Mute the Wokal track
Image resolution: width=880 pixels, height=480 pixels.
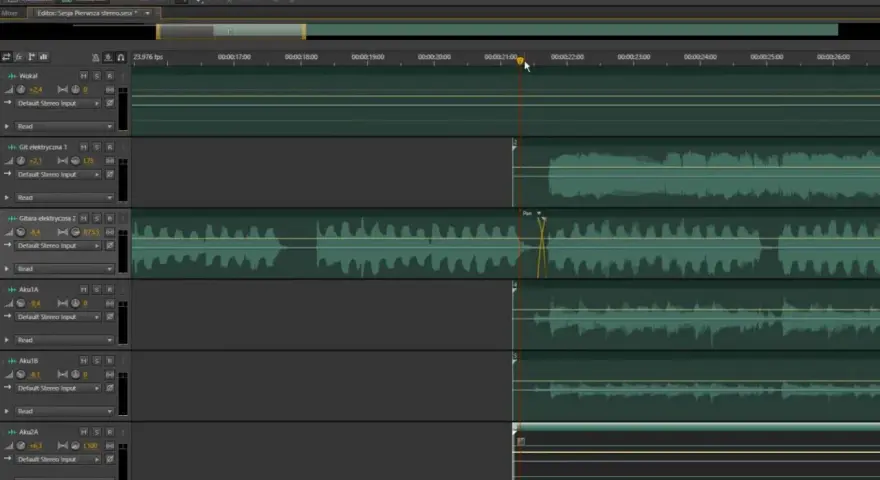(84, 76)
